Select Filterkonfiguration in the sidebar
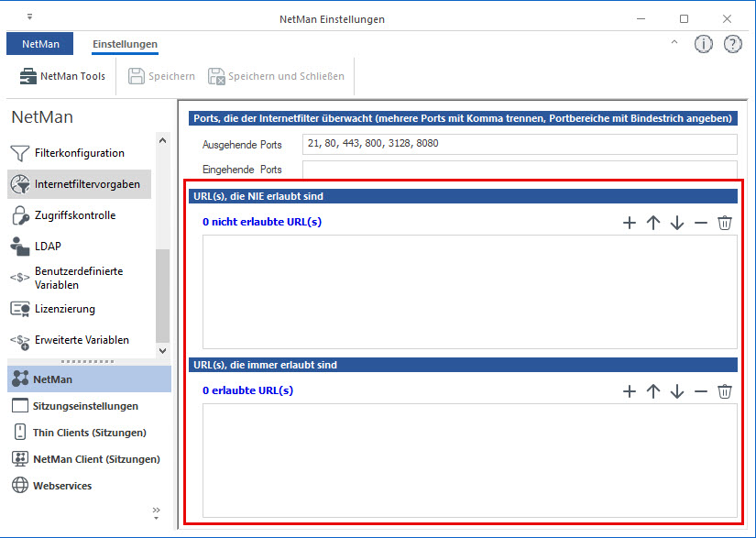 (x=79, y=153)
